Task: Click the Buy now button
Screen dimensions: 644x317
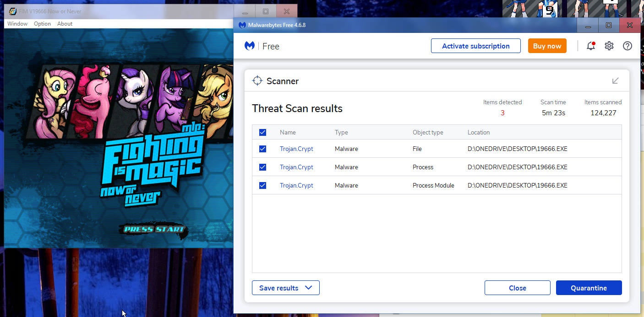Action: click(x=547, y=46)
